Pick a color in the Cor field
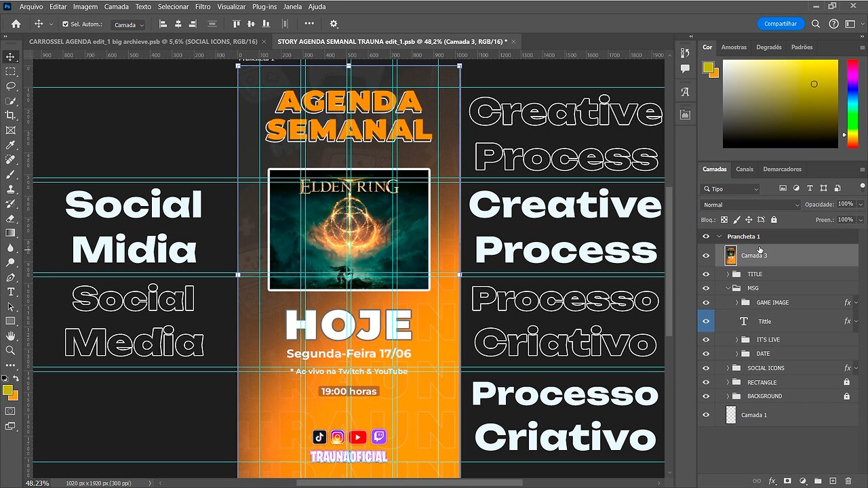This screenshot has height=488, width=868. coord(781,104)
